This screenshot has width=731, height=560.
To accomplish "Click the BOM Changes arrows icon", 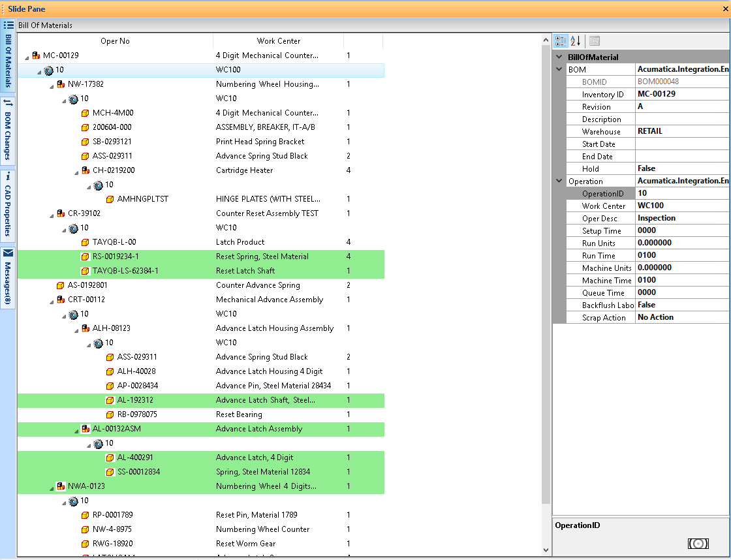I will click(x=8, y=102).
